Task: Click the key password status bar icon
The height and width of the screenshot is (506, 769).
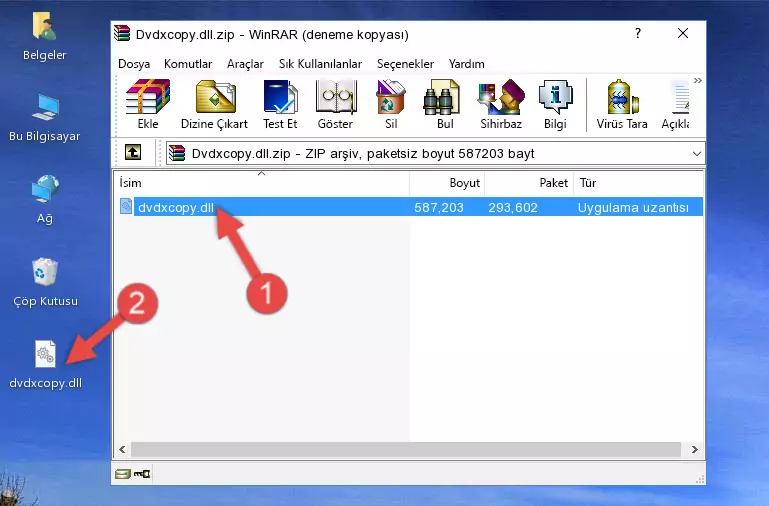Action: [x=142, y=474]
